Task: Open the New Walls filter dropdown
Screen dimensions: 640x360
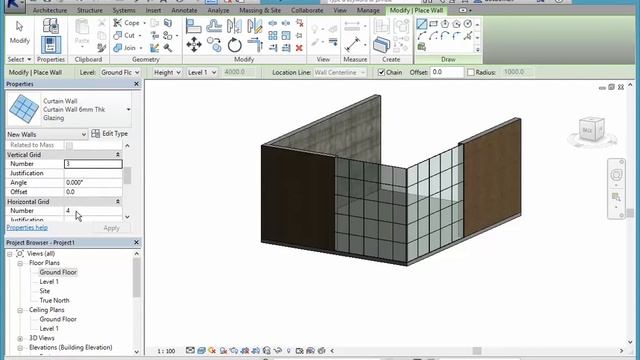Action: [47, 134]
